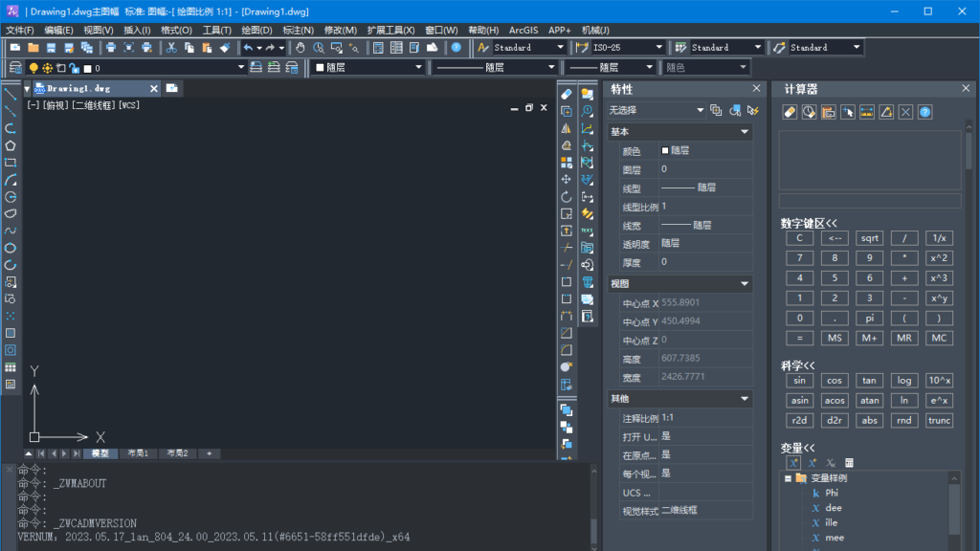Collapse the 基本 section in the Properties panel
Image resolution: width=980 pixels, height=551 pixels.
point(745,132)
